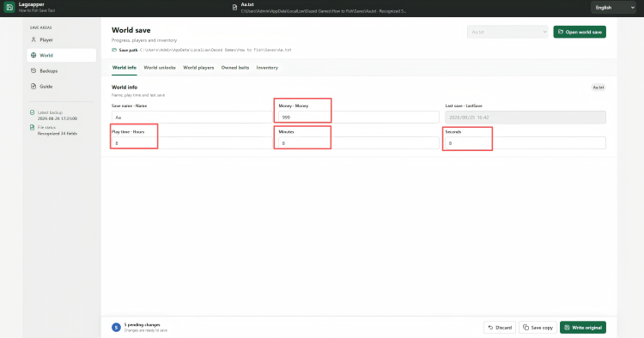The height and width of the screenshot is (338, 644).
Task: Click the Seconds input field
Action: (526, 143)
